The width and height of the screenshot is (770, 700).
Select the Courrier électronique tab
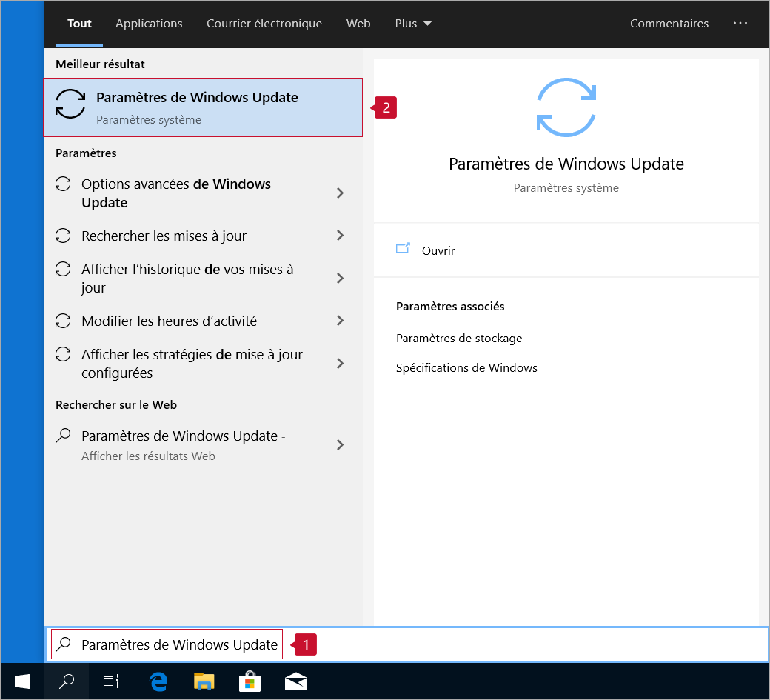[264, 24]
